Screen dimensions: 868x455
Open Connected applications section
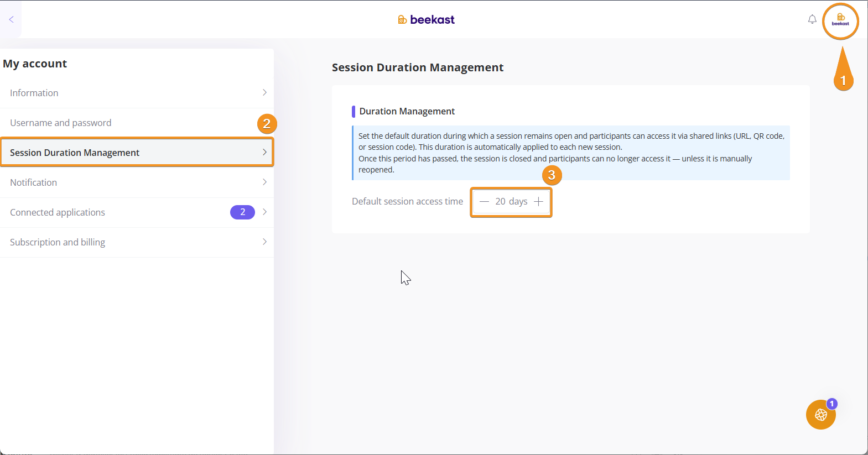coord(58,212)
